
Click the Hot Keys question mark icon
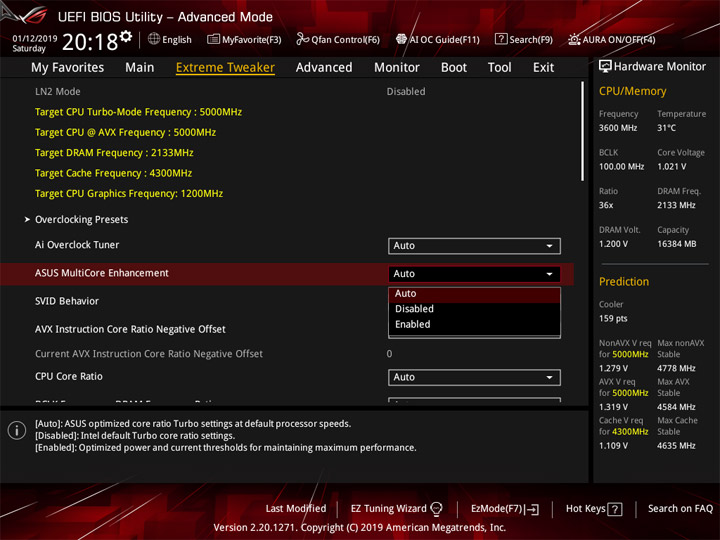coord(615,509)
